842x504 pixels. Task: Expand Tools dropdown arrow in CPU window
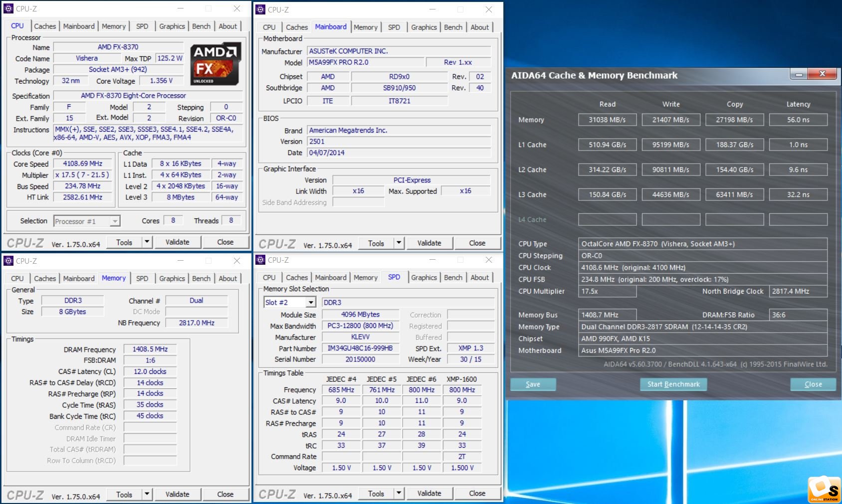click(147, 242)
